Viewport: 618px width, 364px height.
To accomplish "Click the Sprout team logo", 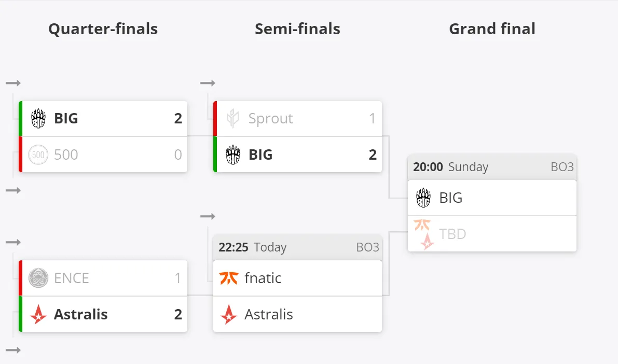I will click(233, 119).
